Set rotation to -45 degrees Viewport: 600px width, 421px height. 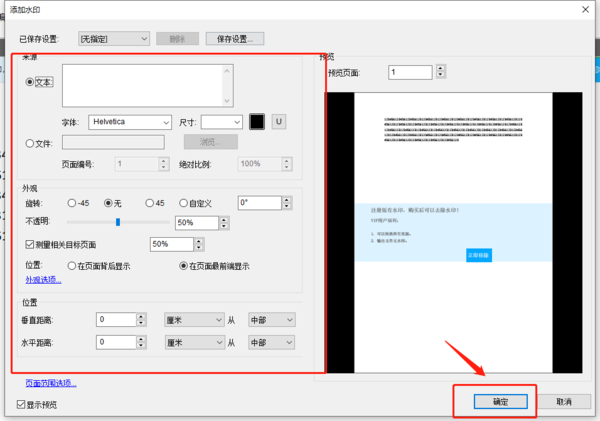pos(71,202)
